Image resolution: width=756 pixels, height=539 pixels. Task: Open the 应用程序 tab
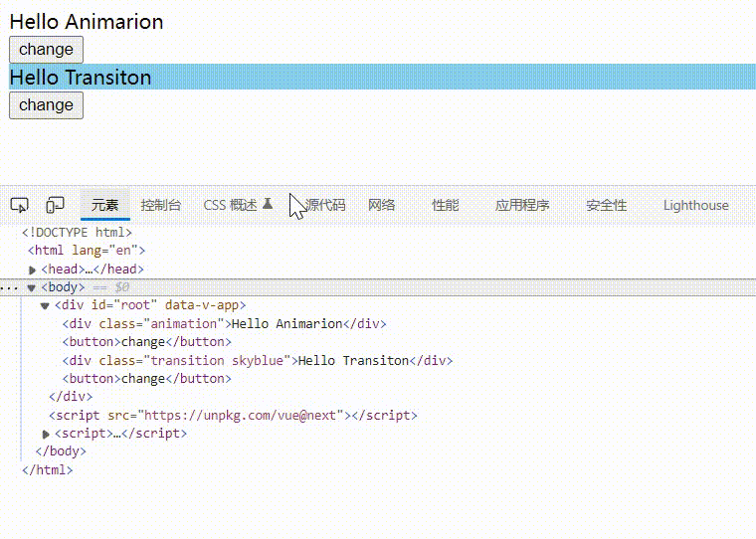click(522, 205)
